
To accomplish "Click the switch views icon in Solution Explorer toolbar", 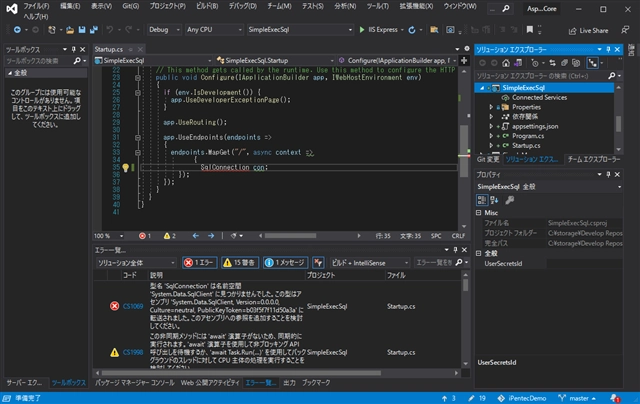I will pos(518,63).
